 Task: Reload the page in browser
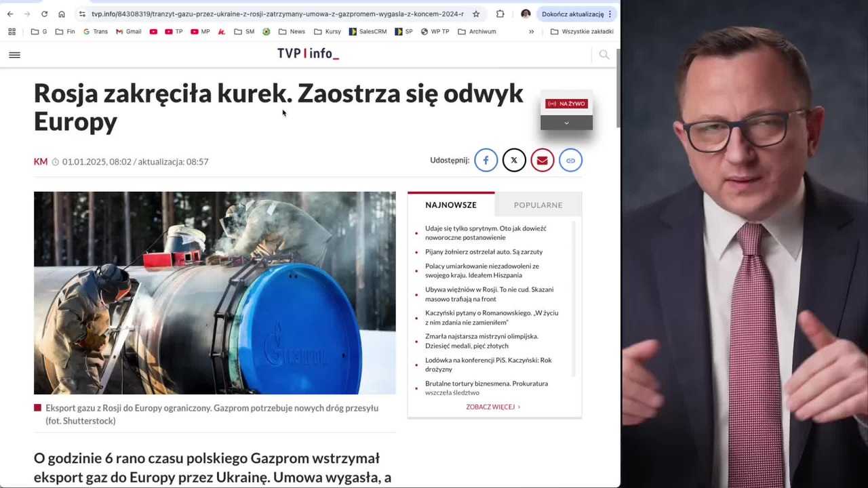tap(44, 14)
